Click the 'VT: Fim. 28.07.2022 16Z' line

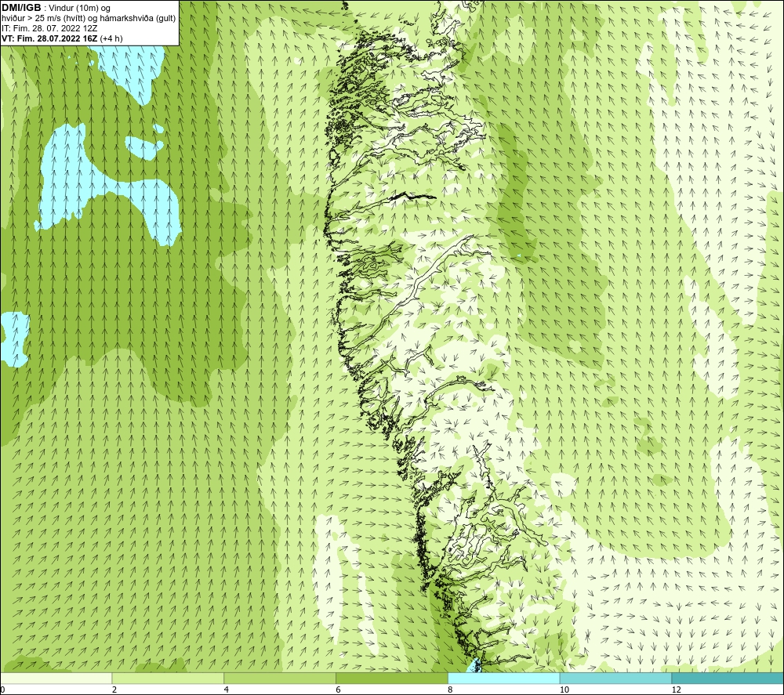point(49,38)
